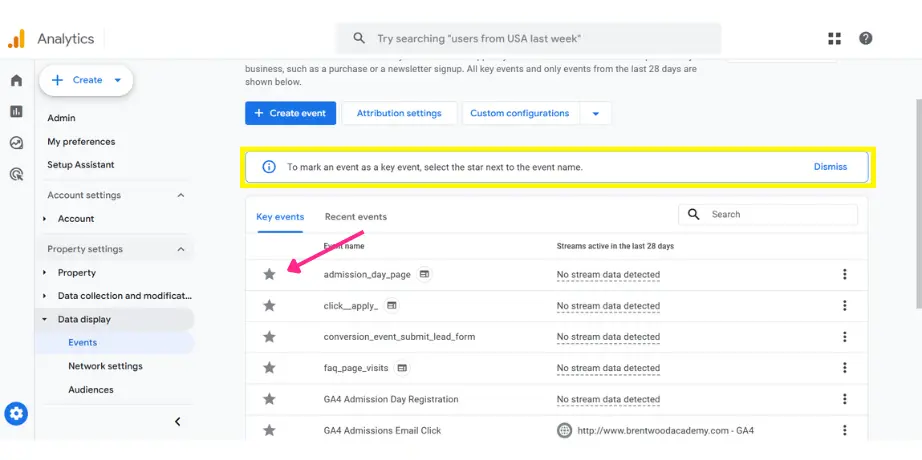Click the page vertical scrollbar
The image size is (922, 460).
click(x=915, y=200)
